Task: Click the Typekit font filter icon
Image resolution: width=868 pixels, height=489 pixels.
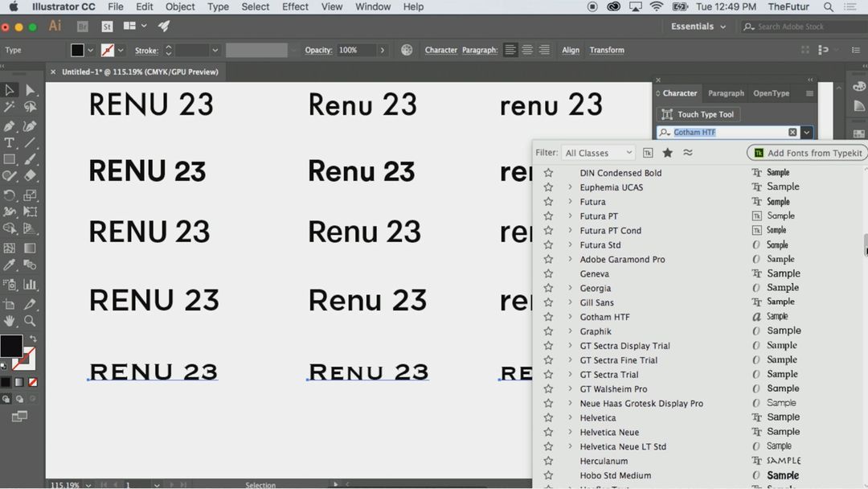Action: click(x=648, y=153)
